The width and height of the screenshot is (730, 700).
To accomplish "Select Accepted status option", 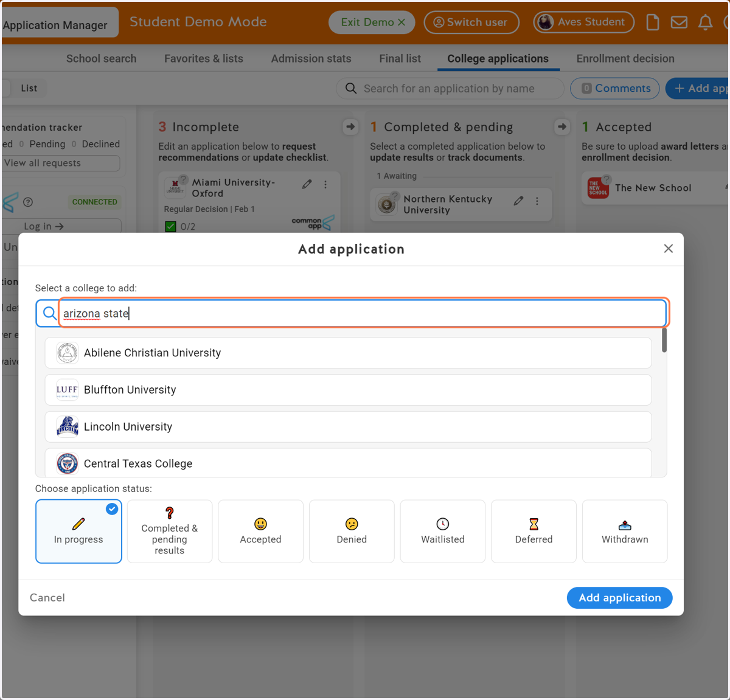I will (x=260, y=532).
